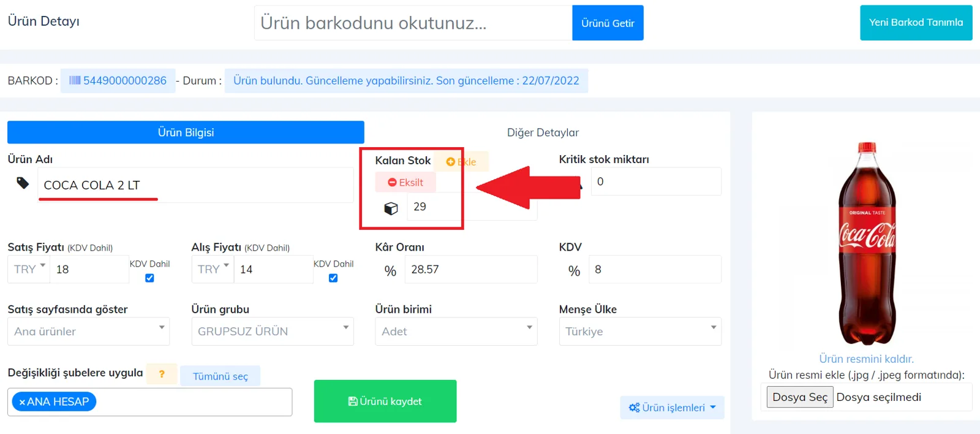
Task: Click the barcode icon next to 5449000000286
Action: point(75,80)
